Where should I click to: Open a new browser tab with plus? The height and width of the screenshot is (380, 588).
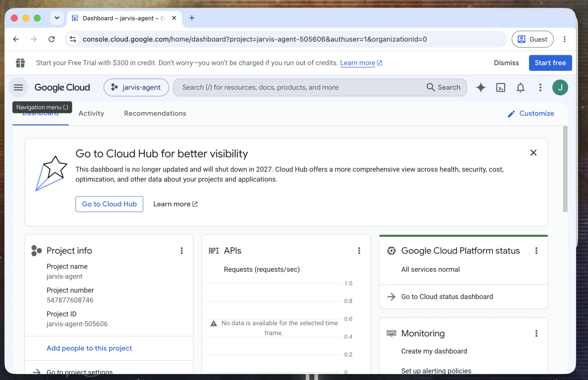pyautogui.click(x=192, y=18)
